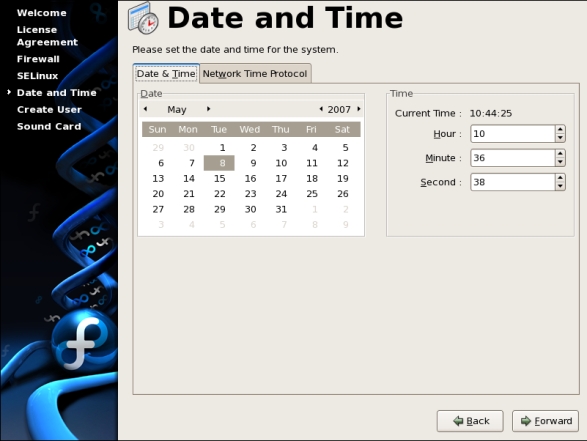Increase the Second value with up arrow
The height and width of the screenshot is (441, 587).
(x=560, y=178)
